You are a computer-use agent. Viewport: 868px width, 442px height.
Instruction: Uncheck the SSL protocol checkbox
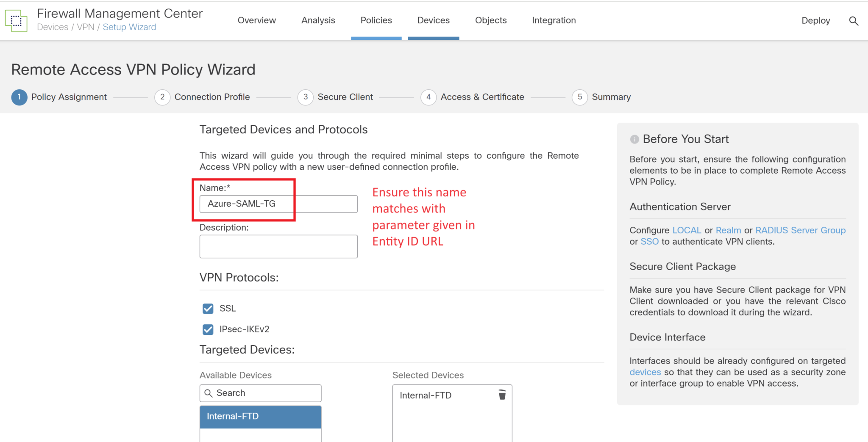click(x=208, y=308)
